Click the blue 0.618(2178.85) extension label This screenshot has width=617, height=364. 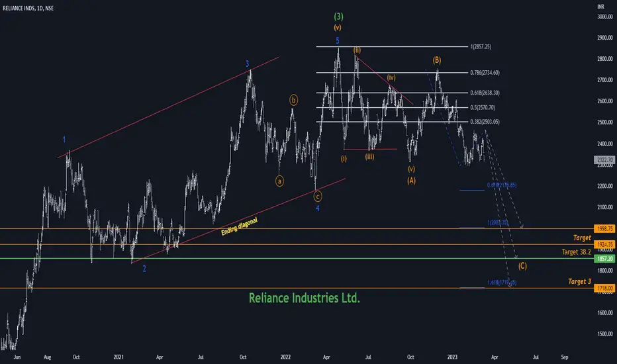(502, 185)
